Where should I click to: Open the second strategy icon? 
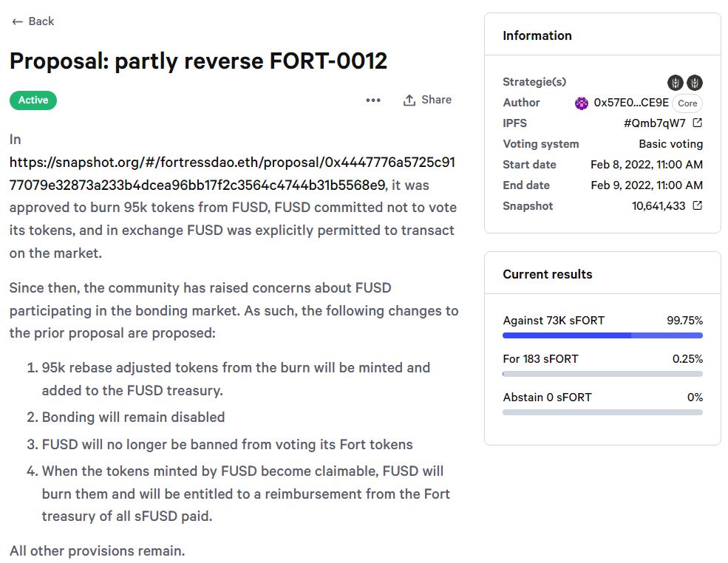[695, 83]
